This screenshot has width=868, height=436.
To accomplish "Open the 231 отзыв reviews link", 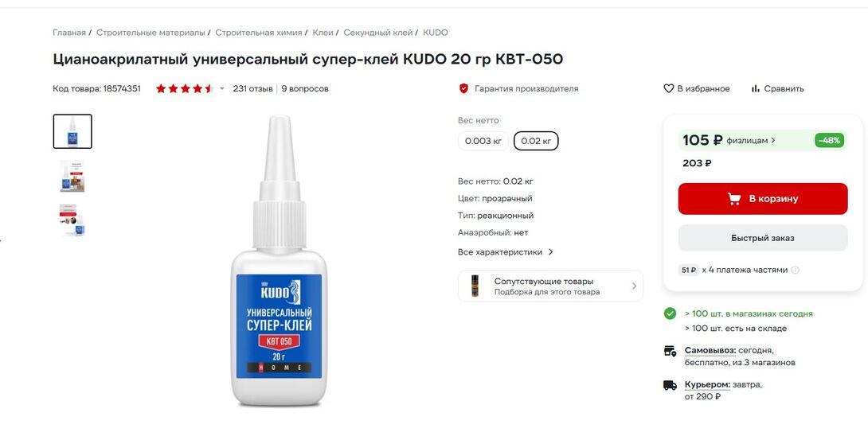I will [x=252, y=88].
